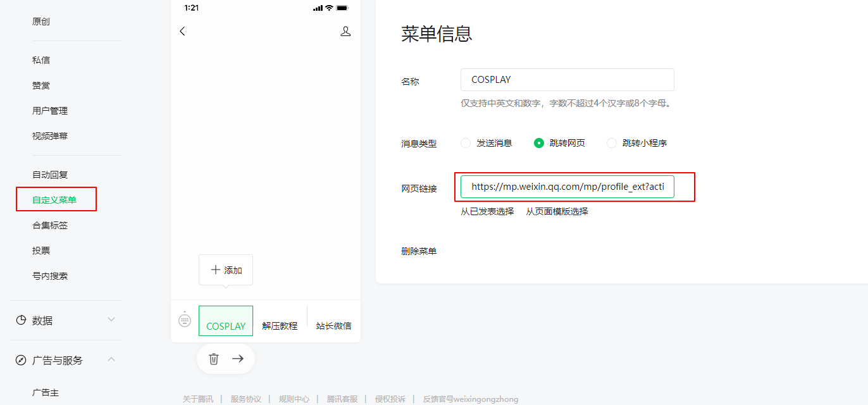Open 用户管理 in the sidebar
The width and height of the screenshot is (868, 405).
pyautogui.click(x=50, y=111)
